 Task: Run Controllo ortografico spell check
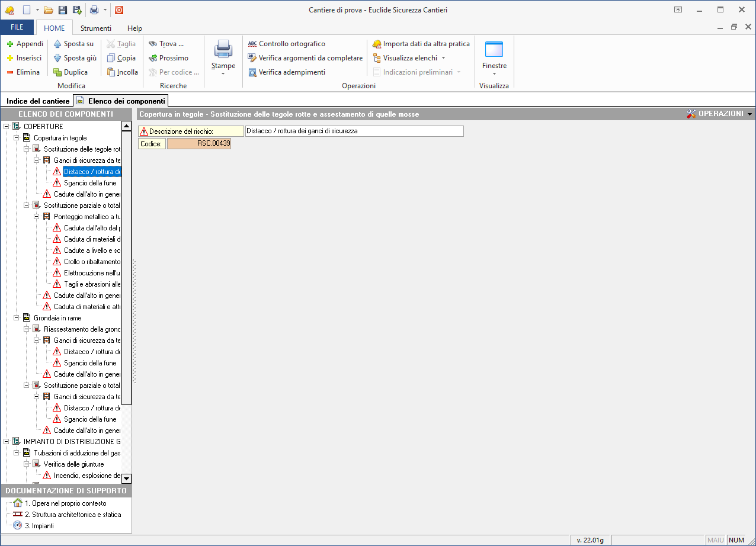(x=286, y=44)
